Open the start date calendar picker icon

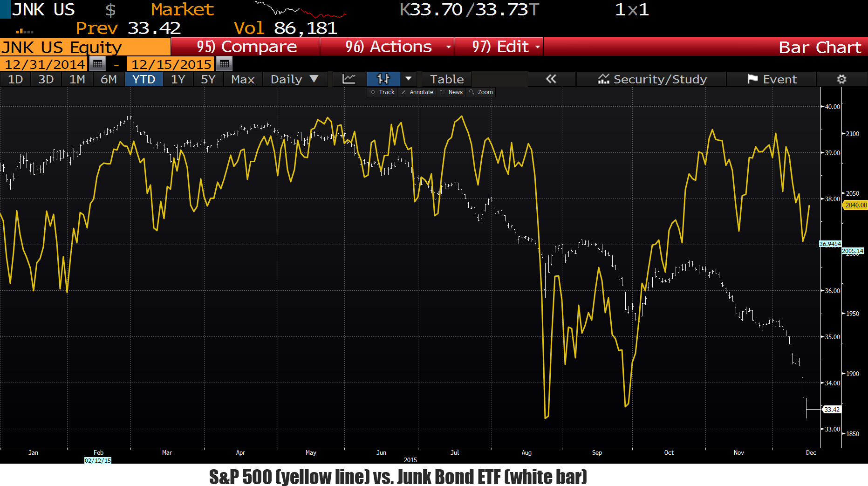tap(98, 64)
